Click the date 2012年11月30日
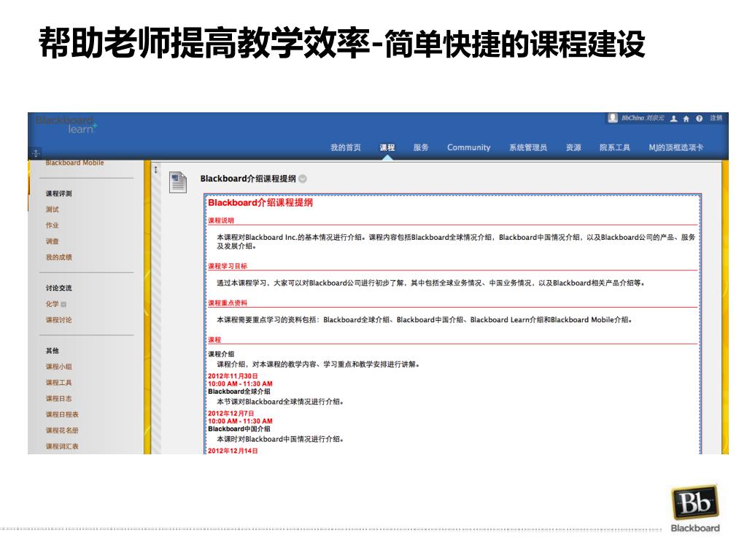The width and height of the screenshot is (747, 560). (233, 376)
